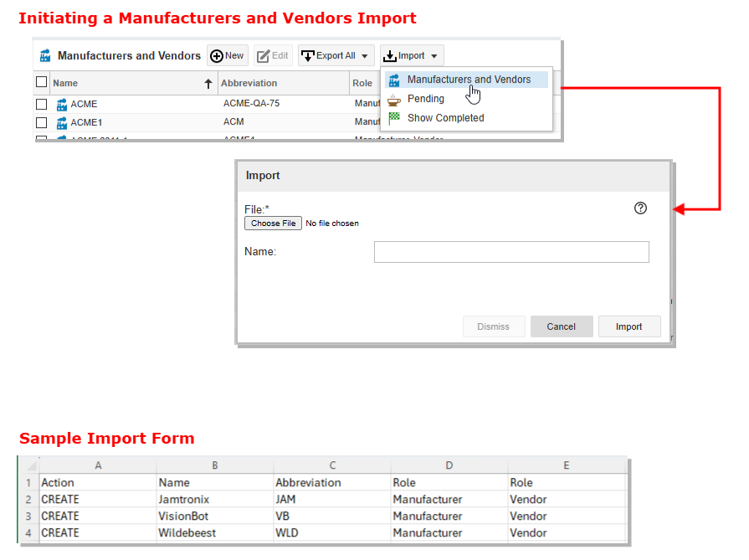The image size is (749, 560).
Task: Toggle the select-all checkbox in table header
Action: point(42,83)
